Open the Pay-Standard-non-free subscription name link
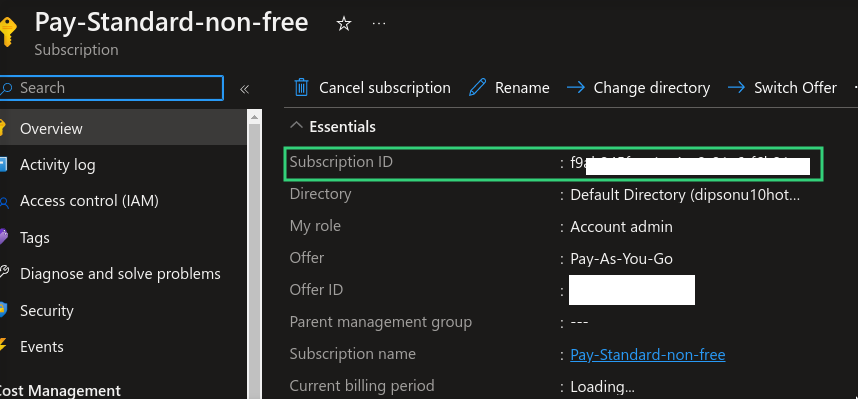The image size is (858, 399). [648, 355]
